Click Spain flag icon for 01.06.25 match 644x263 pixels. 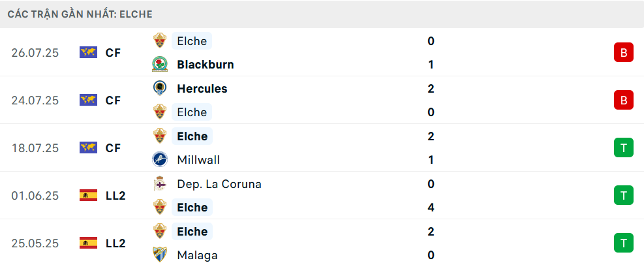click(x=88, y=195)
